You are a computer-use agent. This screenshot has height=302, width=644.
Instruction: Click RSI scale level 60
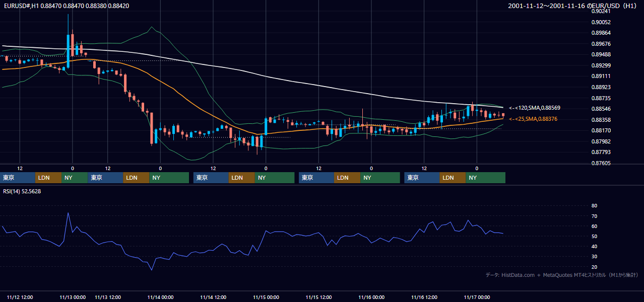(595, 226)
